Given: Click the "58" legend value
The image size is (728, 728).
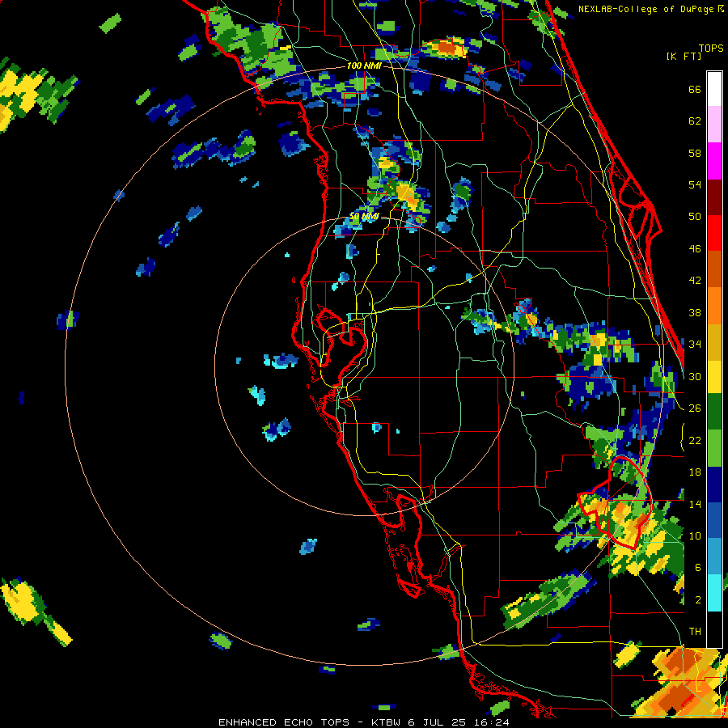Looking at the screenshot, I should tap(695, 153).
